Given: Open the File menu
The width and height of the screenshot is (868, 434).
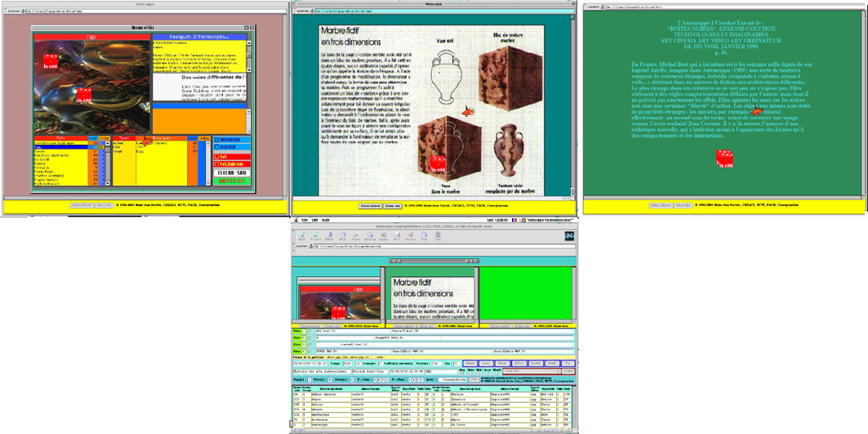Looking at the screenshot, I should coord(305,220).
